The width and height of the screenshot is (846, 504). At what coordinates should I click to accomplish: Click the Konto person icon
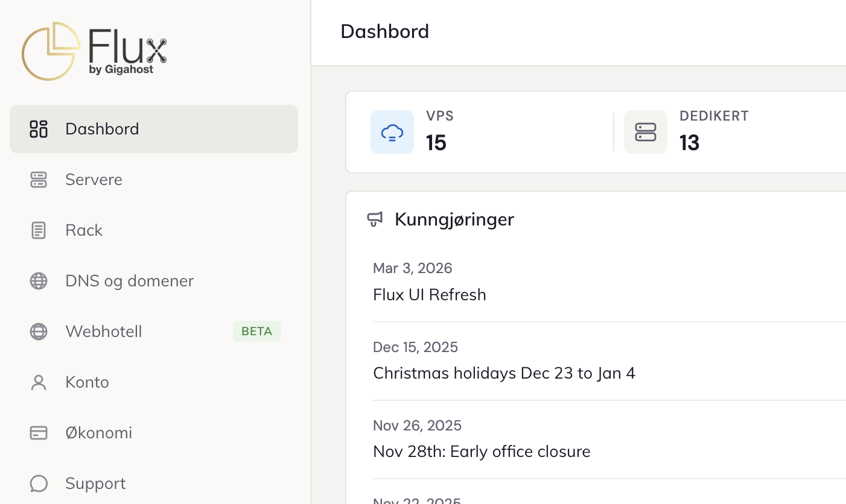[39, 382]
